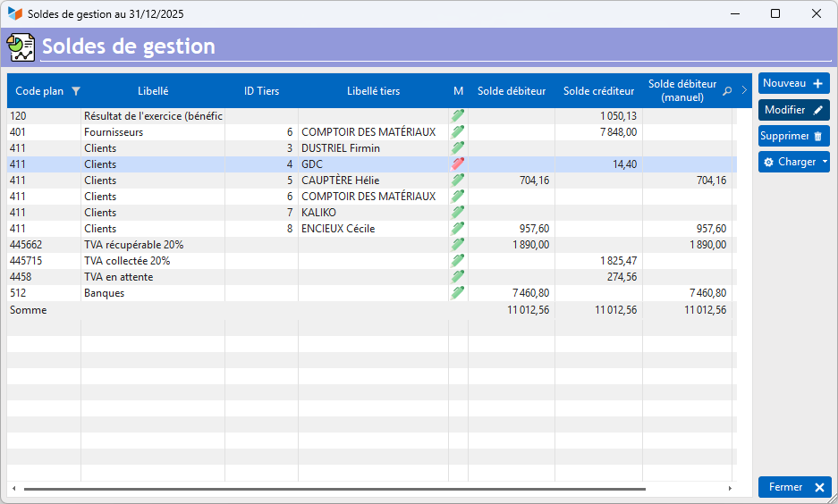
Task: Click the red pencil icon on GDC row
Action: (458, 164)
